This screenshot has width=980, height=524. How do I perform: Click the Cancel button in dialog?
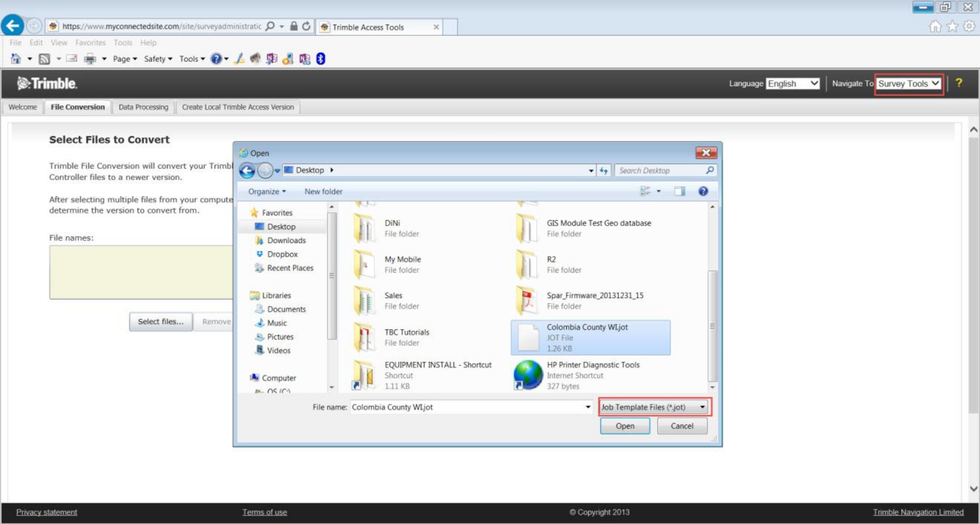pos(682,426)
